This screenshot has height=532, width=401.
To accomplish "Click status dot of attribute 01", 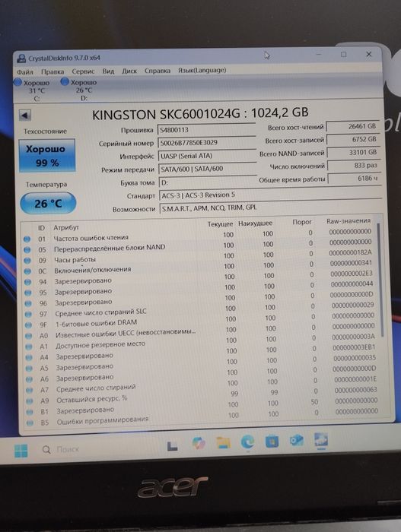I will click(27, 239).
